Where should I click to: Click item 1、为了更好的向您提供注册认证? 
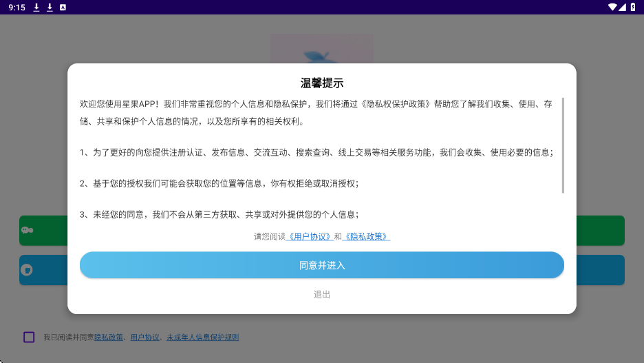pyautogui.click(x=316, y=152)
